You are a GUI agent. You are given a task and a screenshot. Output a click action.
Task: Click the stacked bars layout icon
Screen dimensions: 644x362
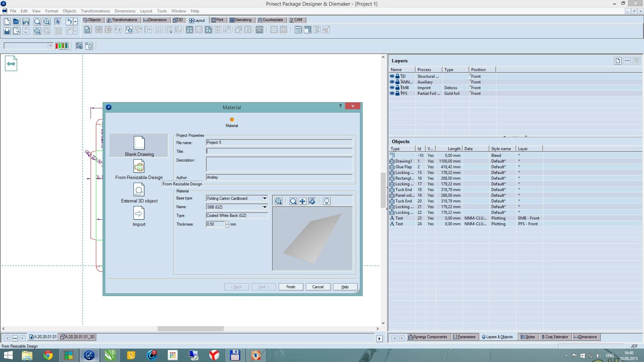pos(259,30)
